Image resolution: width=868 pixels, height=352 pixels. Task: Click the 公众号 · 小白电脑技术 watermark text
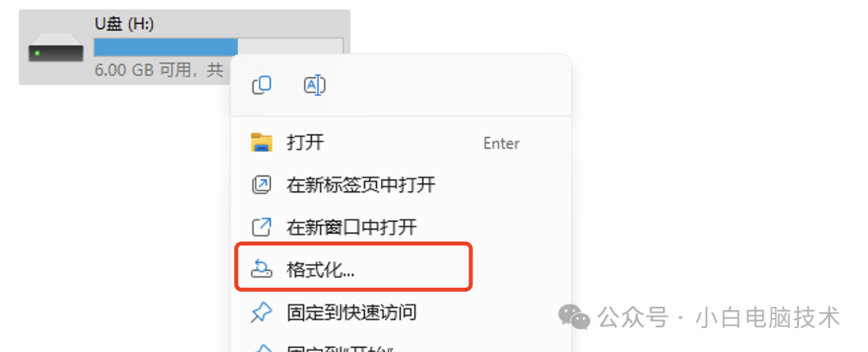(719, 317)
